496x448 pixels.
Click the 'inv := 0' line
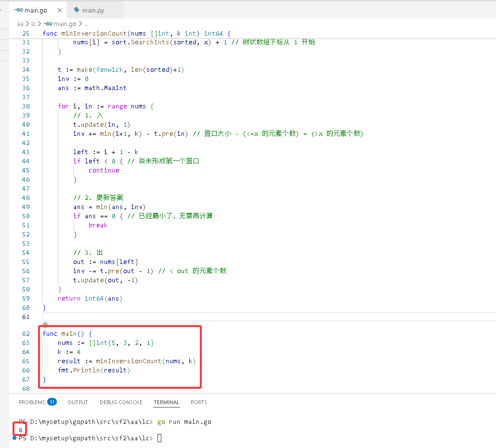coord(73,79)
